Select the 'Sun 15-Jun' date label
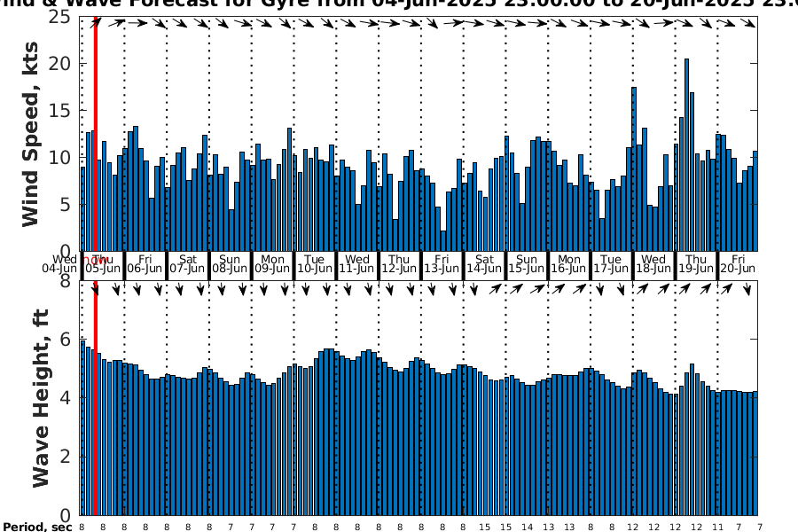 coord(526,263)
